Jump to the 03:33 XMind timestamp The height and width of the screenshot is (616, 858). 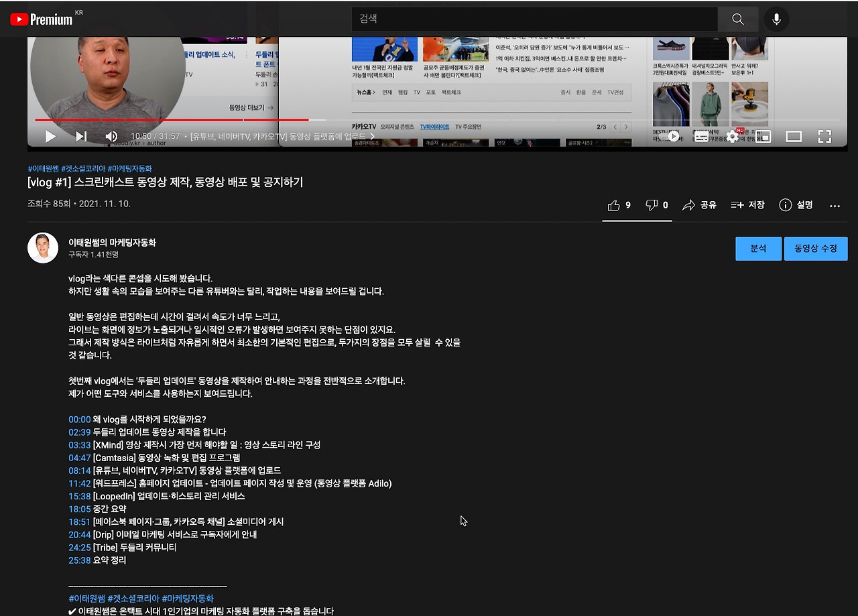click(x=79, y=445)
